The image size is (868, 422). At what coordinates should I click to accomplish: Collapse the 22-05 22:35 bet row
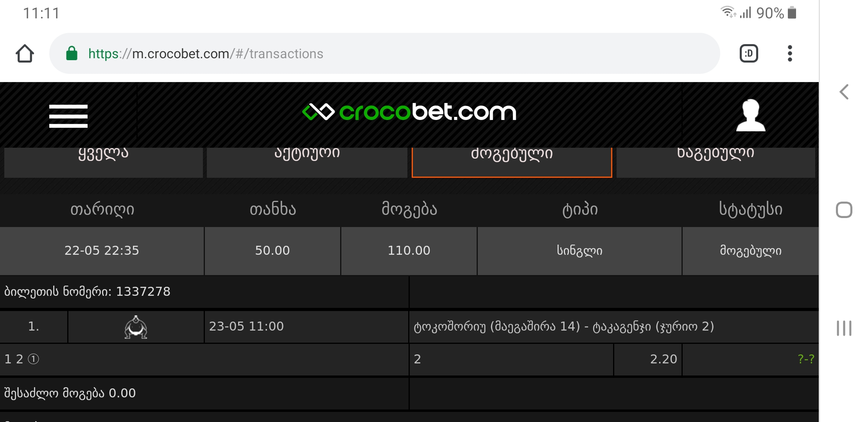click(x=409, y=251)
